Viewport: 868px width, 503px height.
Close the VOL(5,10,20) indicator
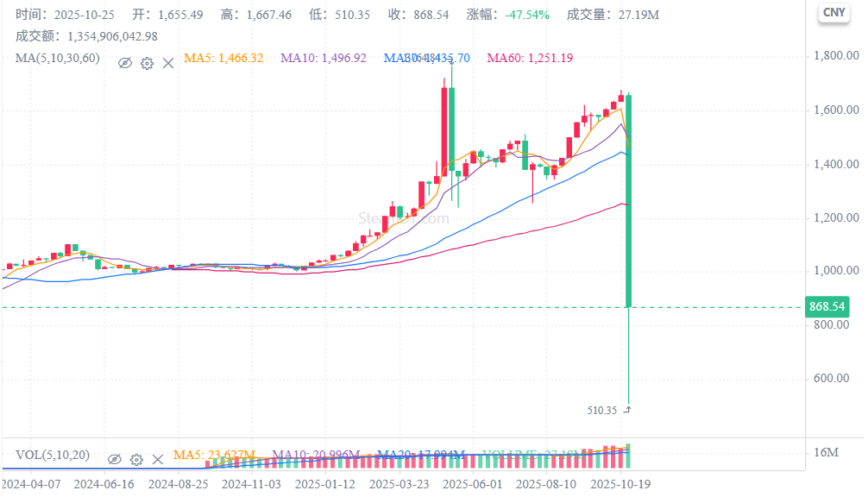157,460
